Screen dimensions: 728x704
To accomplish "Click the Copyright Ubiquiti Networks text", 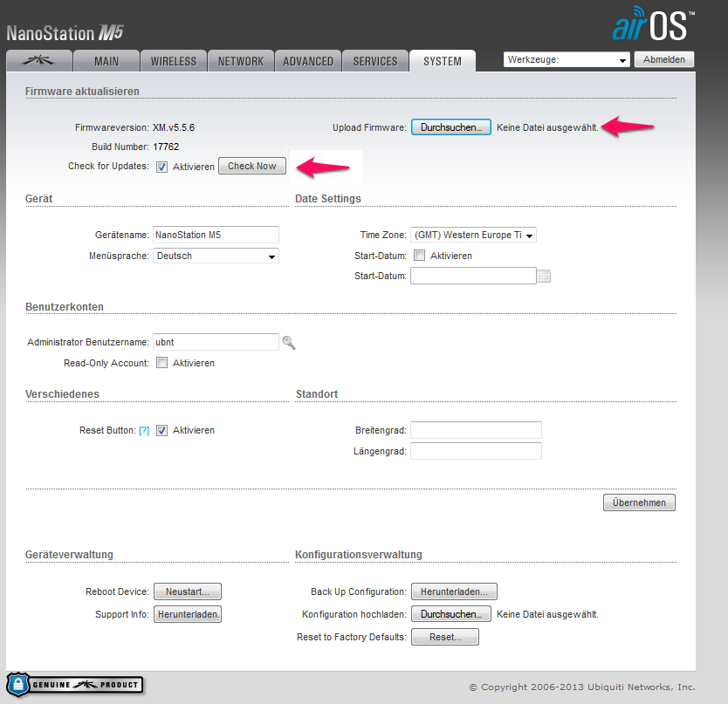I will (x=582, y=687).
